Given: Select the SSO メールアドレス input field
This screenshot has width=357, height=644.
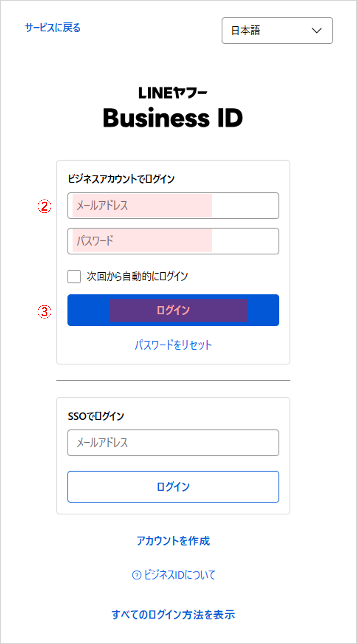Looking at the screenshot, I should pyautogui.click(x=173, y=443).
